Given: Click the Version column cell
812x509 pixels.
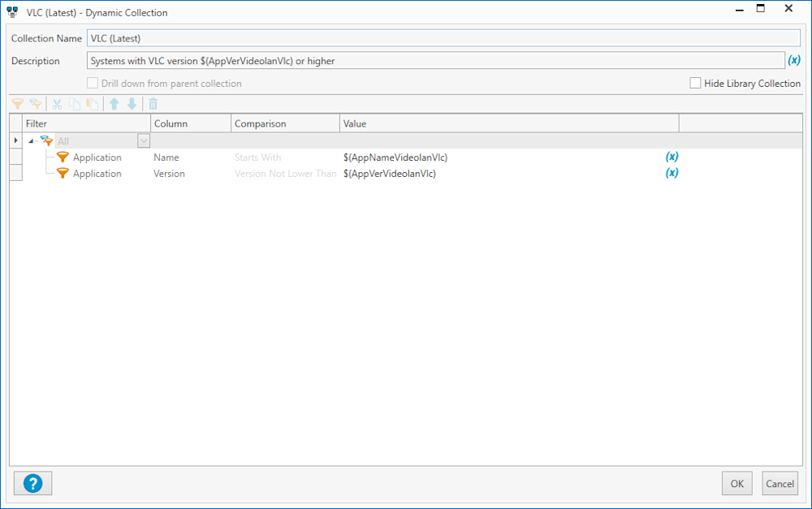Looking at the screenshot, I should (x=191, y=174).
